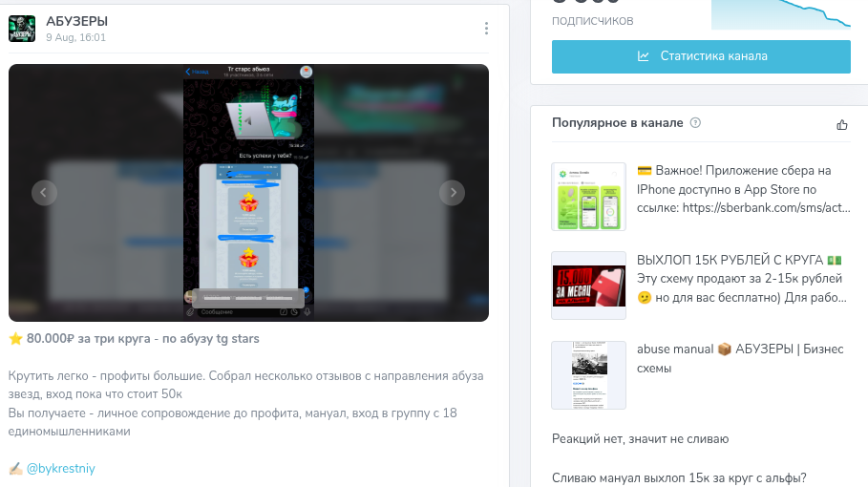This screenshot has width=868, height=487.
Task: Click the help icon beside Популярное в канале
Action: pyautogui.click(x=695, y=123)
